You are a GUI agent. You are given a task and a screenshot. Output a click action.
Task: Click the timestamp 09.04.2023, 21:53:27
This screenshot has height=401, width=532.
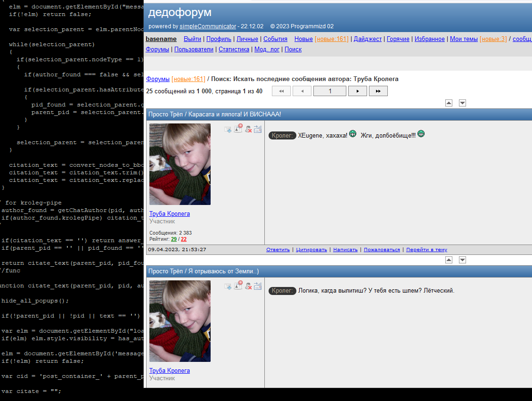tap(177, 250)
